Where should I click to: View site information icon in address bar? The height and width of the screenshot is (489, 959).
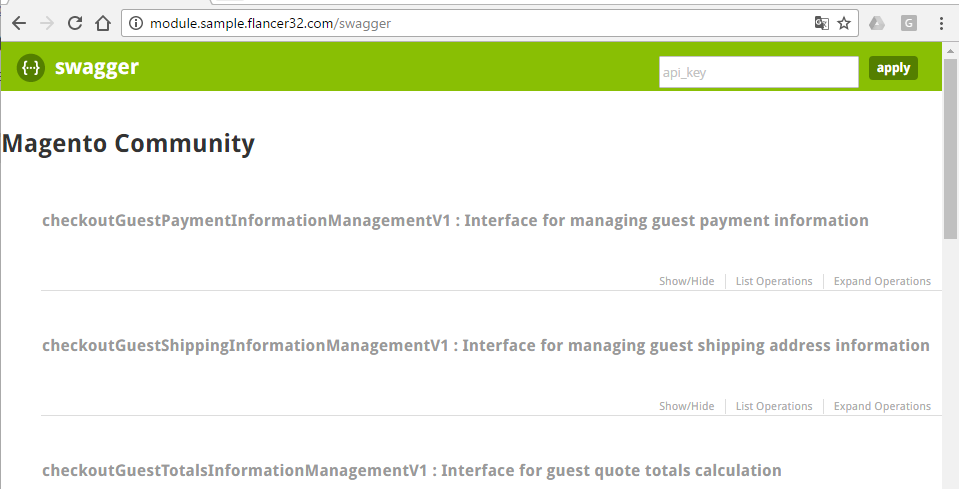tap(136, 23)
